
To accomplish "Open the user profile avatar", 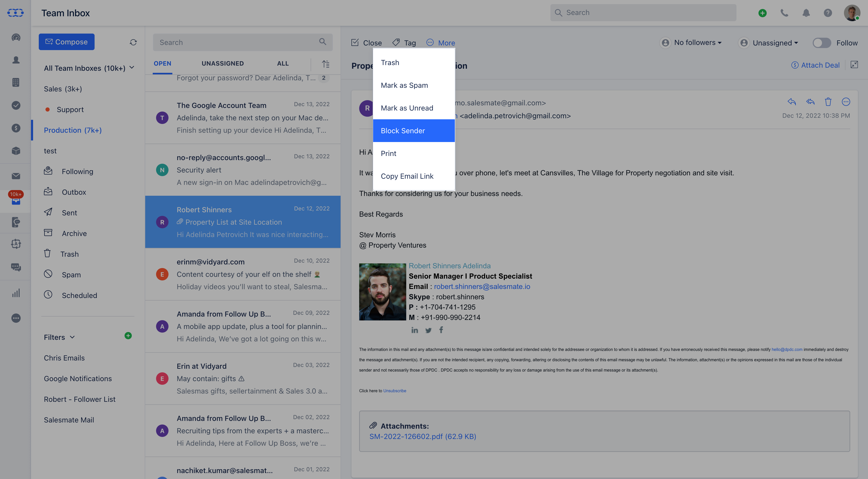I will coord(852,13).
